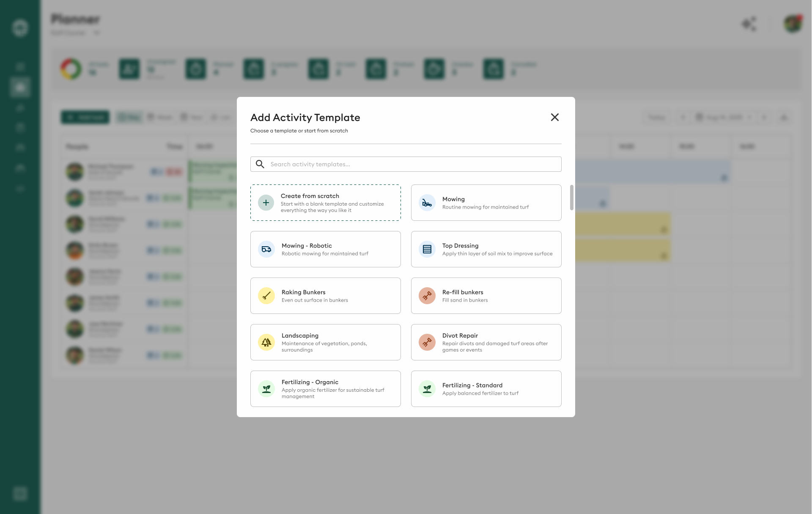This screenshot has height=514, width=812.
Task: Open the Mowing template title
Action: pos(453,199)
